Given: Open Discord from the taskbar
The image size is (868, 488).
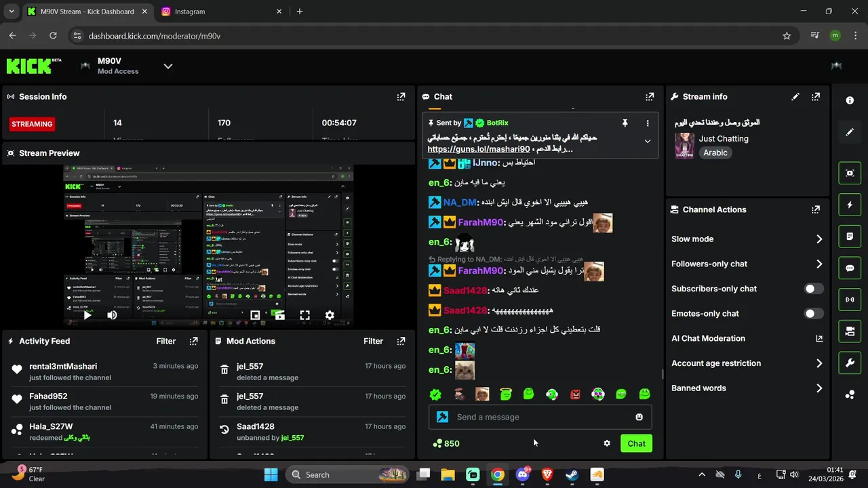Looking at the screenshot, I should point(522,474).
